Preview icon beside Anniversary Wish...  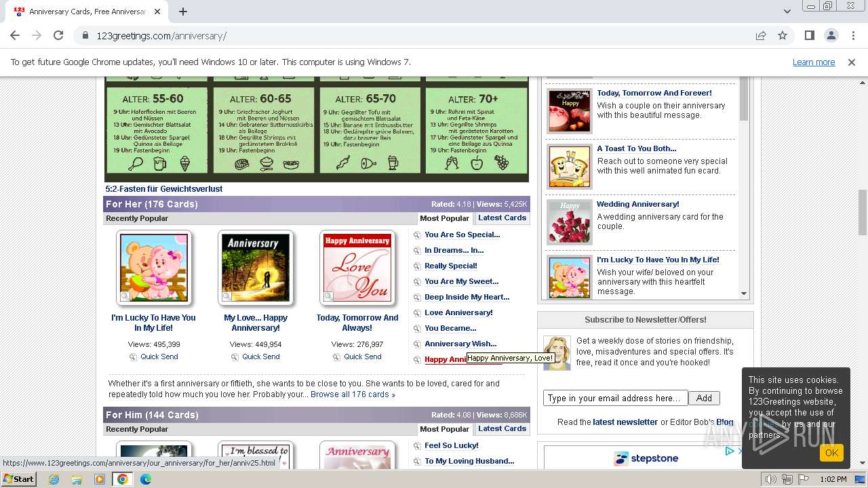[x=417, y=344]
